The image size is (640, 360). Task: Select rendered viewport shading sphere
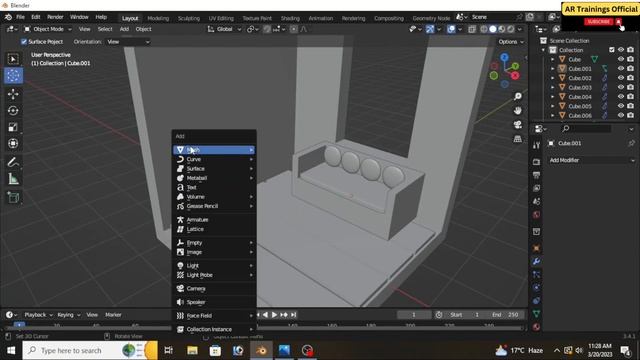[511, 29]
